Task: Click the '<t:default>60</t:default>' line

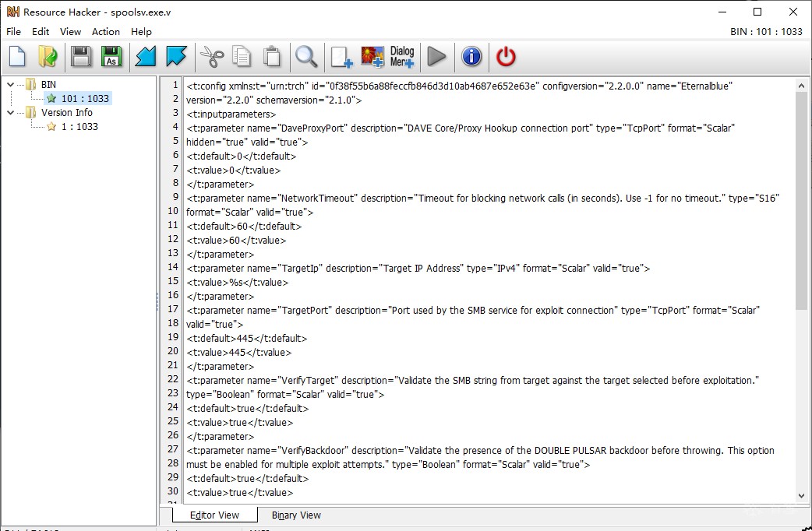Action: tap(244, 226)
